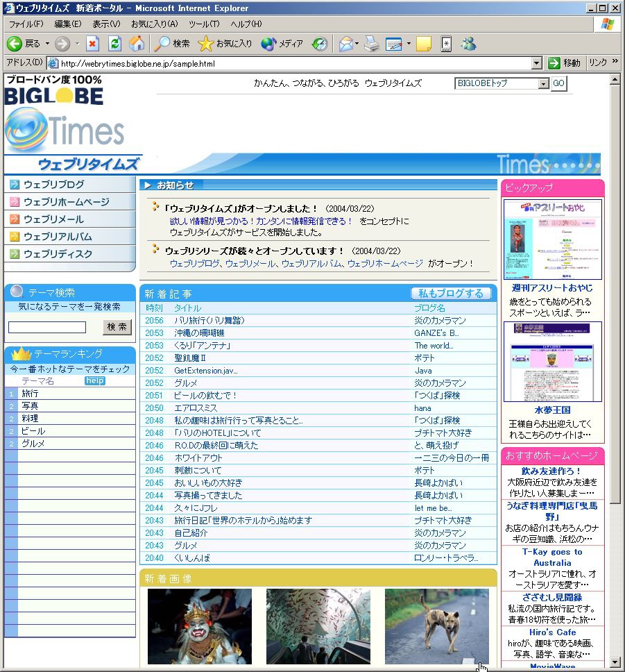Image resolution: width=625 pixels, height=672 pixels.
Task: Click the vertical scrollbar down arrow
Action: 615,662
